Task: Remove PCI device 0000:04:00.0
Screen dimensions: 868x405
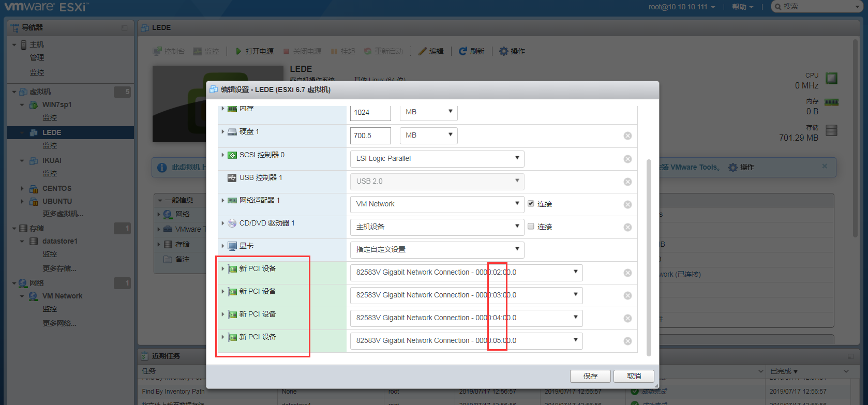Action: (x=627, y=318)
